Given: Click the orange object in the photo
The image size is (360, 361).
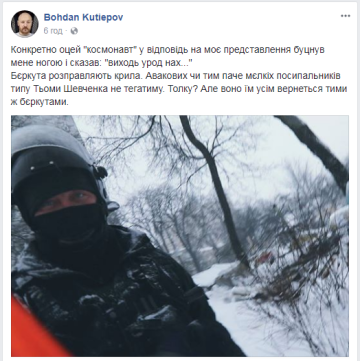Looking at the screenshot, I should [x=33, y=327].
